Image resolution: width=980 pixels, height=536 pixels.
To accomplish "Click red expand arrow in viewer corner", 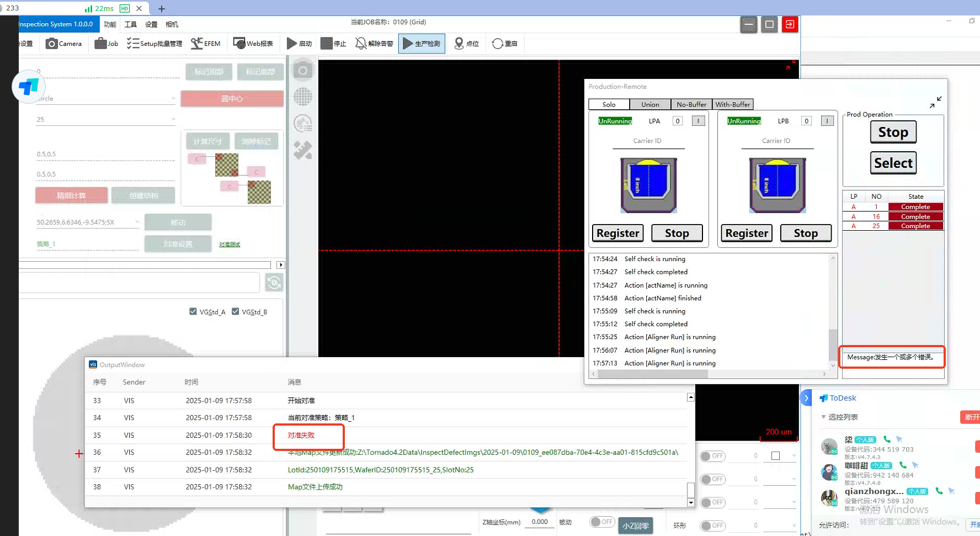I will coord(791,65).
